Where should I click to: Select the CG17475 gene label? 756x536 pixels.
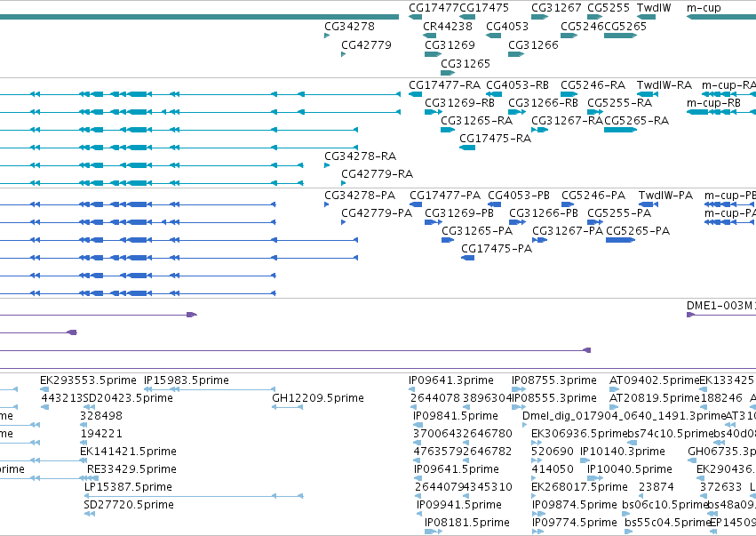click(484, 8)
